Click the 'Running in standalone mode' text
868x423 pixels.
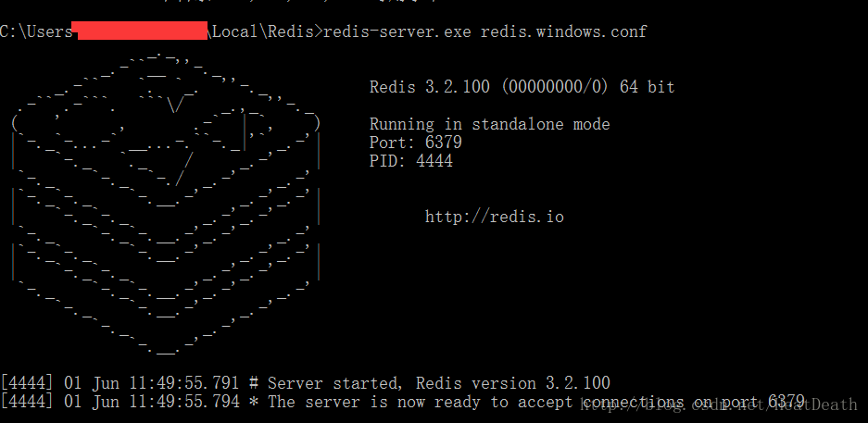[489, 124]
